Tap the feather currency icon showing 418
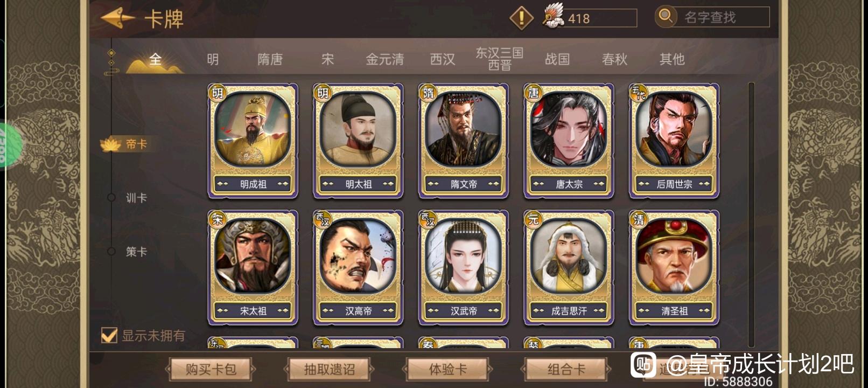The width and height of the screenshot is (868, 388). (x=553, y=16)
